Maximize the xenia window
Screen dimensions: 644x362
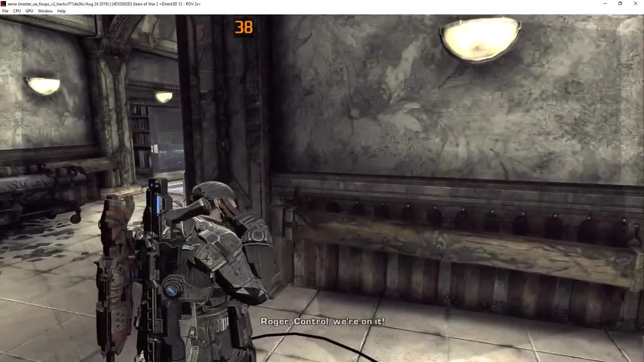click(620, 4)
